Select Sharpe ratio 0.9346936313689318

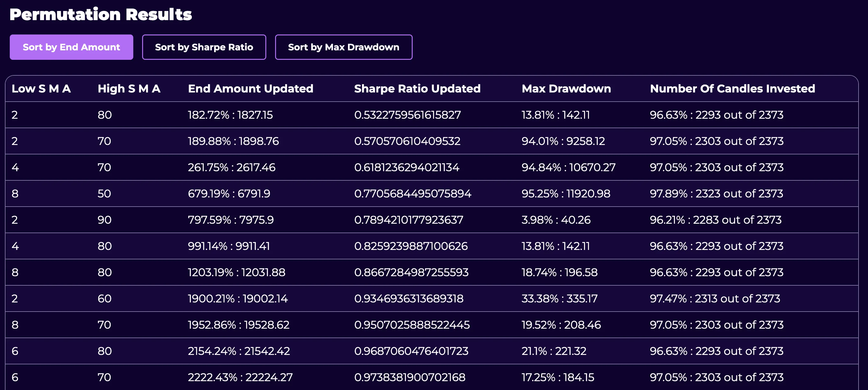pos(409,299)
